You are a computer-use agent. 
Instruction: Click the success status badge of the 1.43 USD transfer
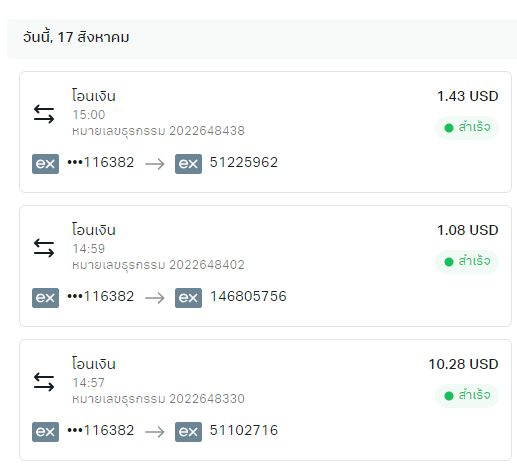[x=467, y=128]
